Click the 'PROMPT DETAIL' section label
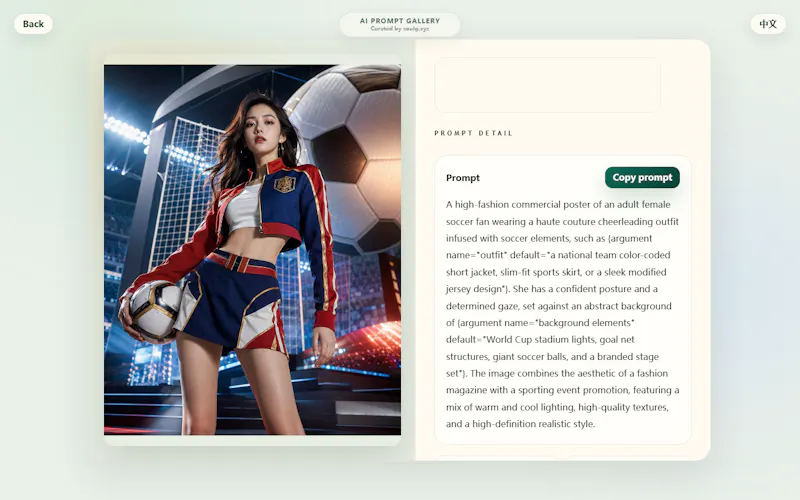 point(473,133)
